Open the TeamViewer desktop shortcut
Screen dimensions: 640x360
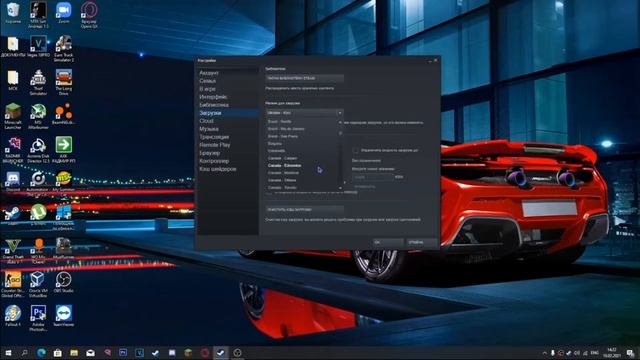click(x=64, y=316)
